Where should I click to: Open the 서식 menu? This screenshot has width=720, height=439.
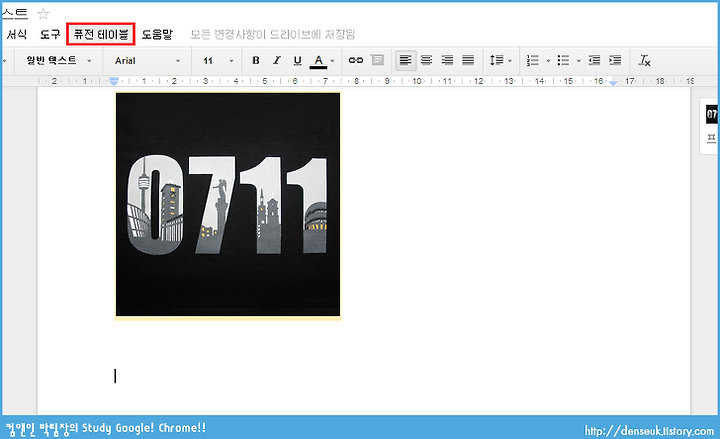(x=17, y=34)
